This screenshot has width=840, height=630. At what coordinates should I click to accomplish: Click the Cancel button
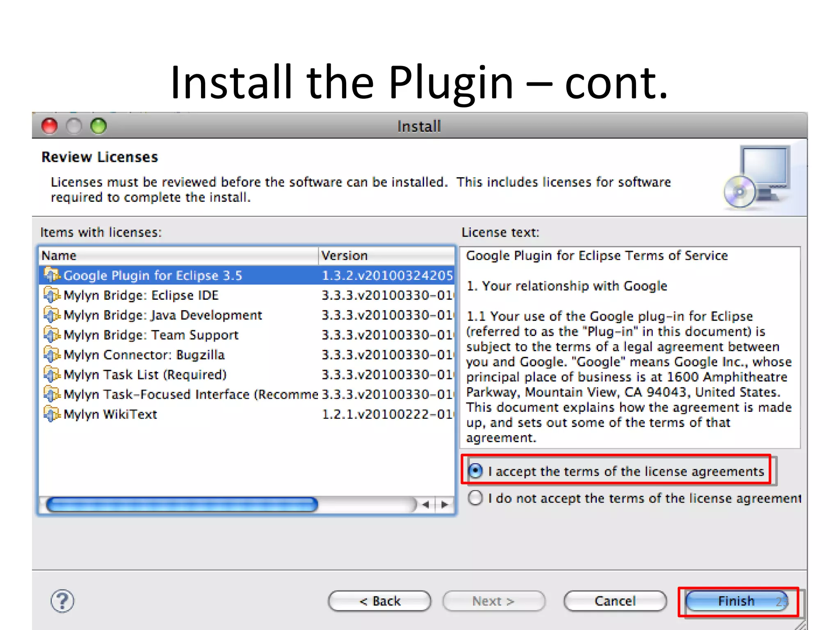click(x=615, y=601)
